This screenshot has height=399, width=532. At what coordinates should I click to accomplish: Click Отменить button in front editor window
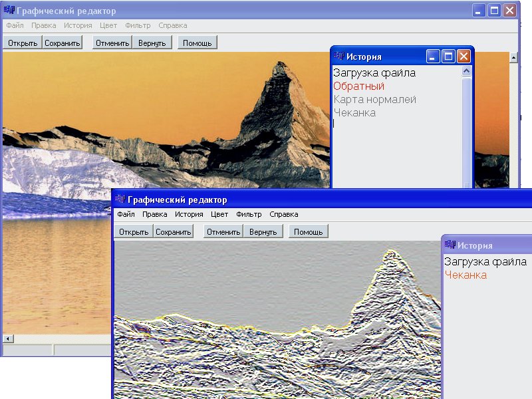tap(223, 231)
